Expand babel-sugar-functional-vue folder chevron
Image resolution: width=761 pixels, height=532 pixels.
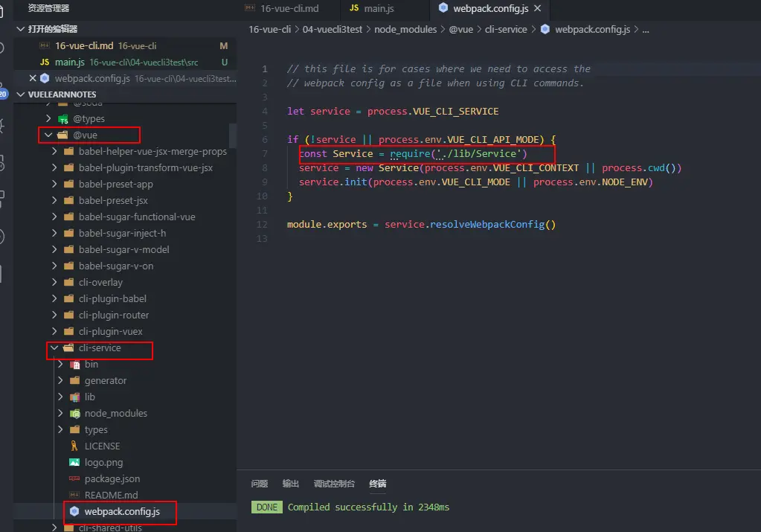point(54,217)
